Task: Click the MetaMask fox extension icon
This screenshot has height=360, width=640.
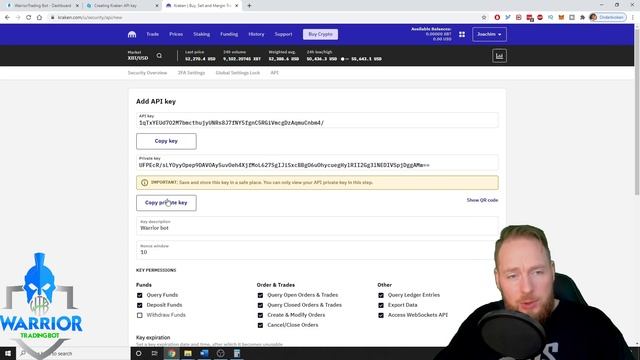Action: pyautogui.click(x=561, y=18)
